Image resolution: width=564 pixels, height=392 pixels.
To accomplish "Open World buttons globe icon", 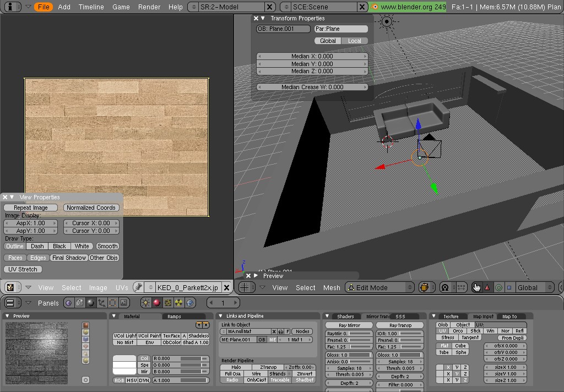I will click(x=190, y=303).
